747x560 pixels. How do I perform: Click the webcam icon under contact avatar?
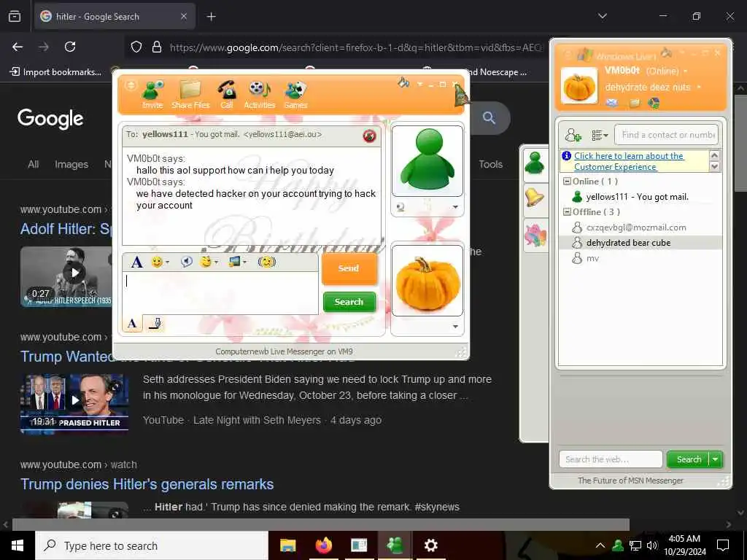(x=400, y=206)
